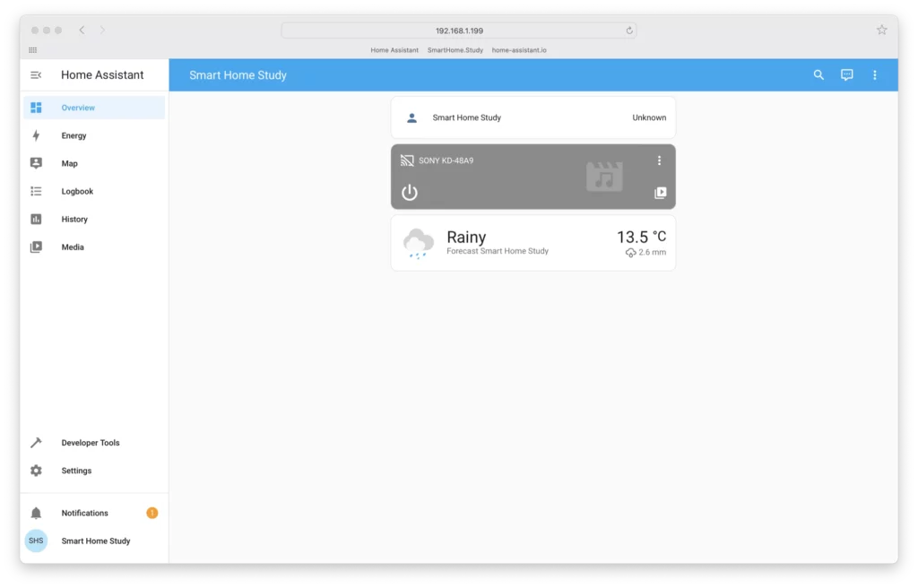This screenshot has height=588, width=918.
Task: Open the dashboard three-dot menu
Action: click(x=875, y=75)
